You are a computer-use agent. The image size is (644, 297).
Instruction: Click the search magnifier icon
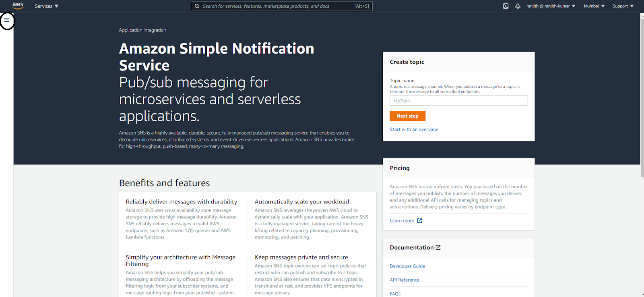(197, 6)
